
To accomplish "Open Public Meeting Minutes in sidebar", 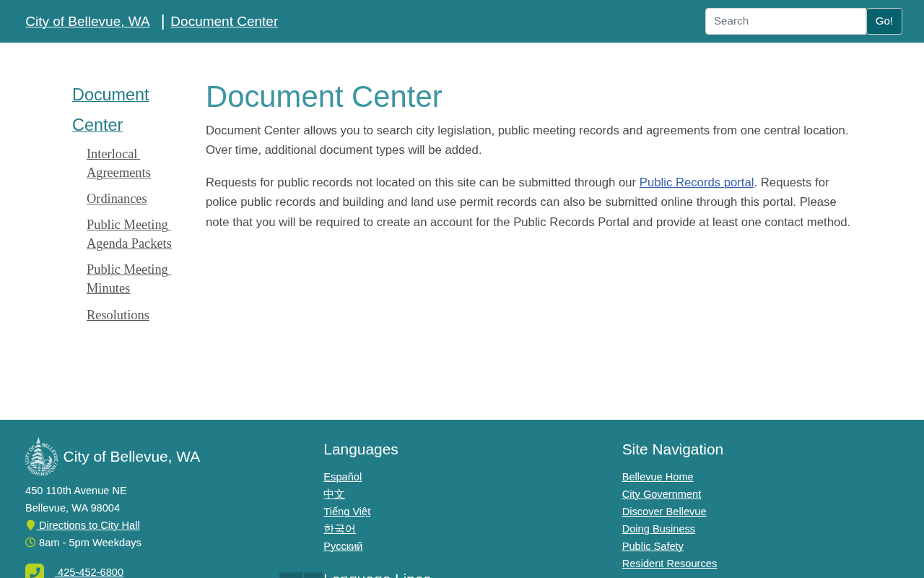I will pyautogui.click(x=128, y=279).
